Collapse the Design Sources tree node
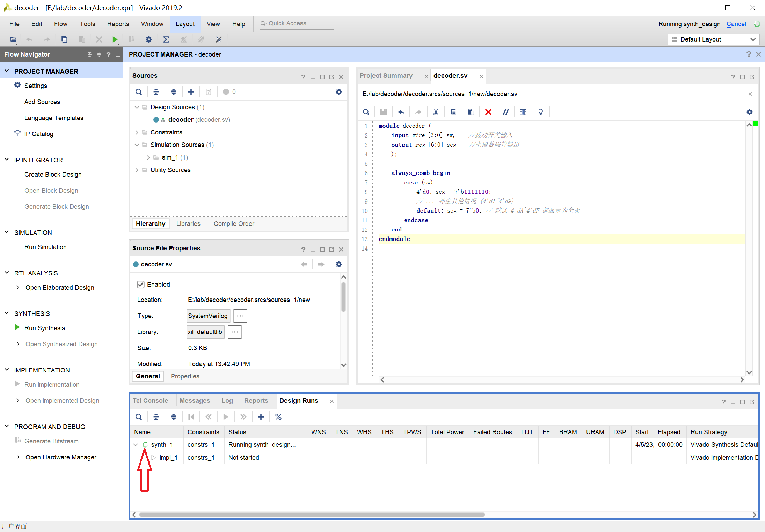Viewport: 765px width, 532px height. (137, 107)
